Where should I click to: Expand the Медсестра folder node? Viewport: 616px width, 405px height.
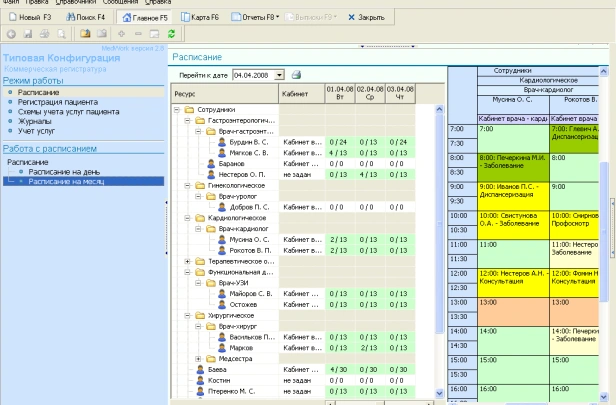click(198, 359)
